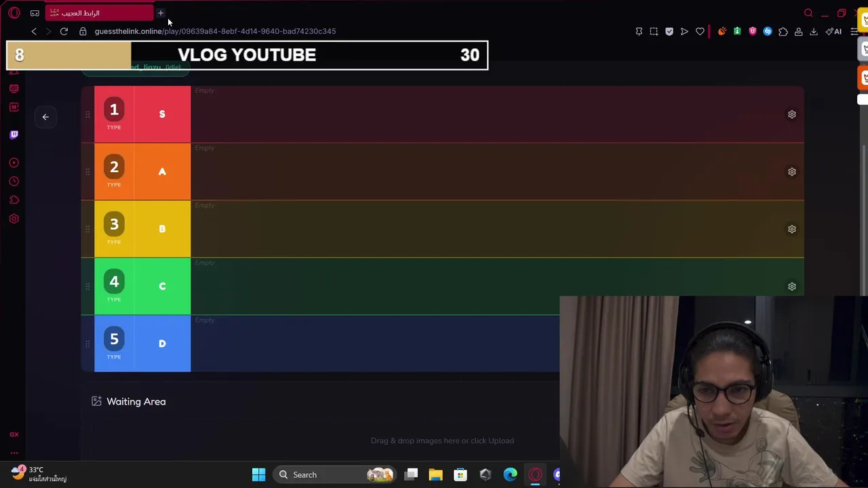Viewport: 868px width, 488px height.
Task: Open the green download extension icon
Action: pos(737,31)
